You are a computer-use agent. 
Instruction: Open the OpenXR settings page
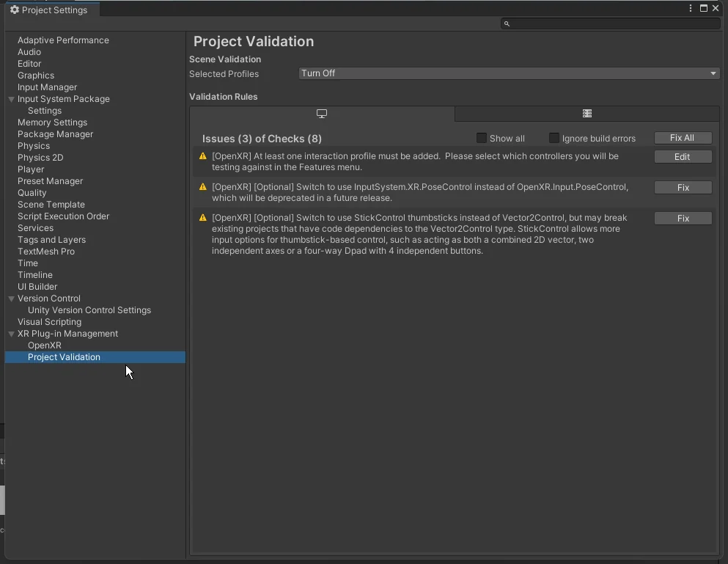pyautogui.click(x=45, y=345)
